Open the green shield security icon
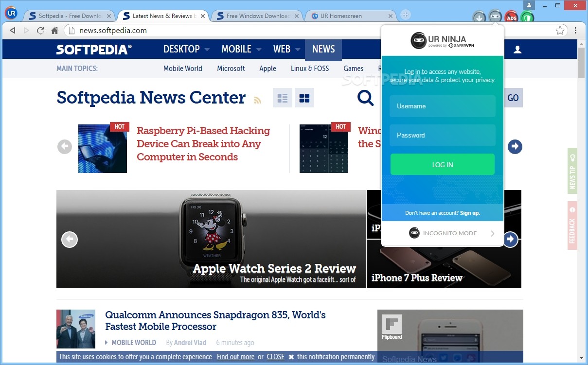588x365 pixels. pos(527,18)
